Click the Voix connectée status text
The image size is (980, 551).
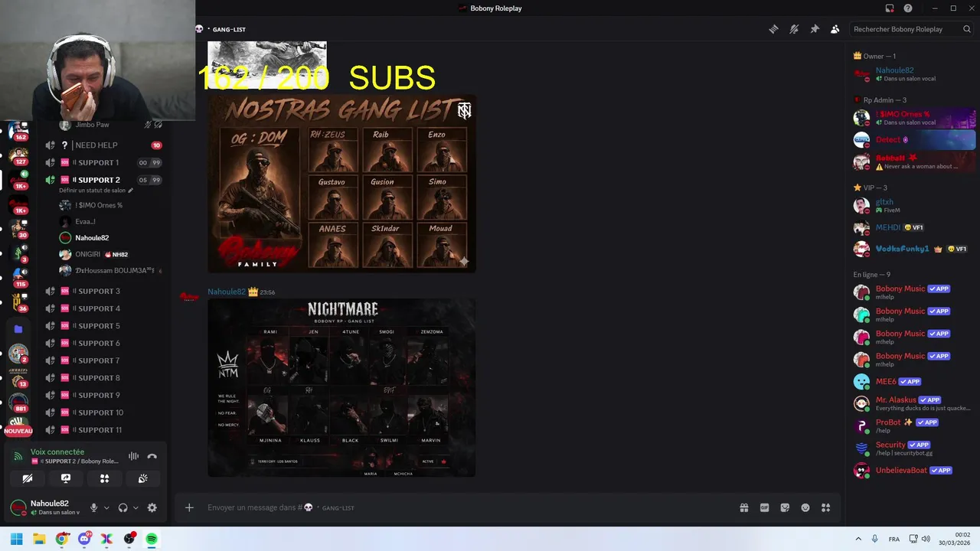coord(57,452)
